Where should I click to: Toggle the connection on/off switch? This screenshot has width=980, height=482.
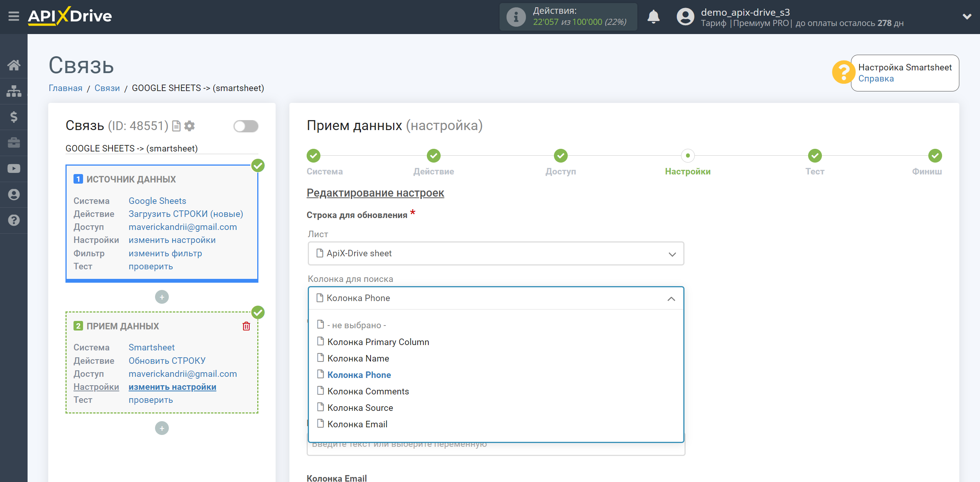pos(246,126)
